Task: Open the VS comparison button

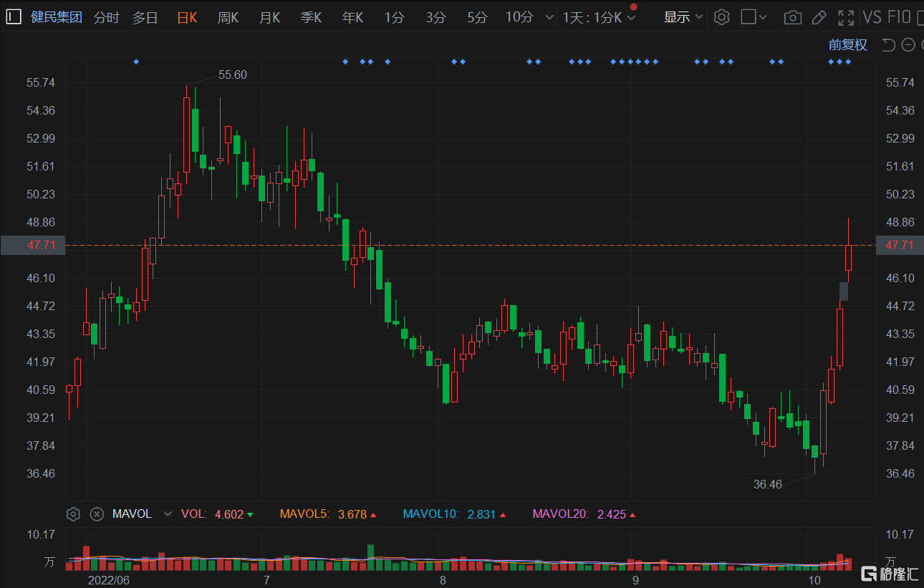Action: coord(872,17)
